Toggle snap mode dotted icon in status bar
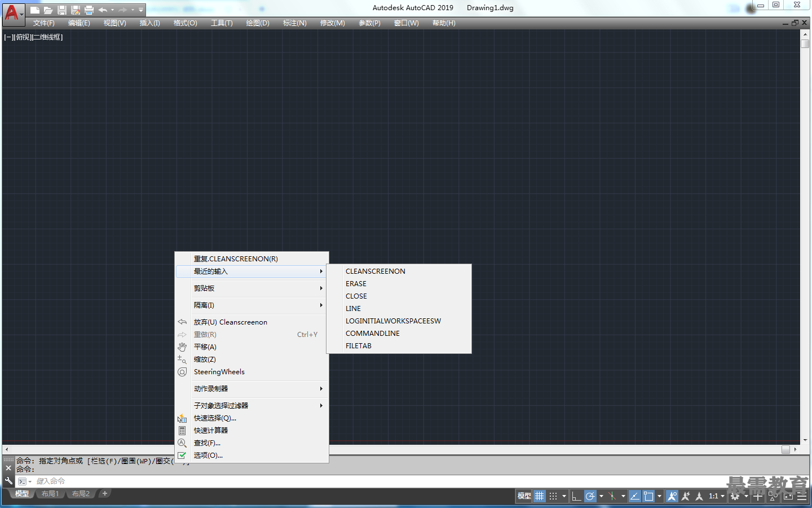Screen dimensions: 812x508 [x=553, y=496]
